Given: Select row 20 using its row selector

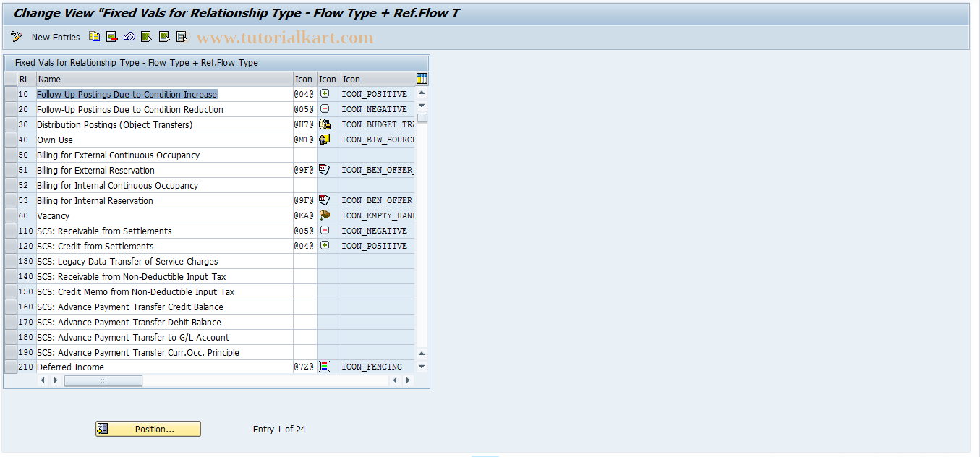Looking at the screenshot, I should 10,109.
